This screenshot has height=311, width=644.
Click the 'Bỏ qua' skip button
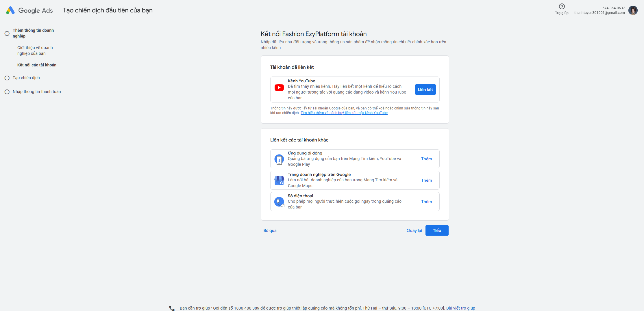pyautogui.click(x=270, y=230)
